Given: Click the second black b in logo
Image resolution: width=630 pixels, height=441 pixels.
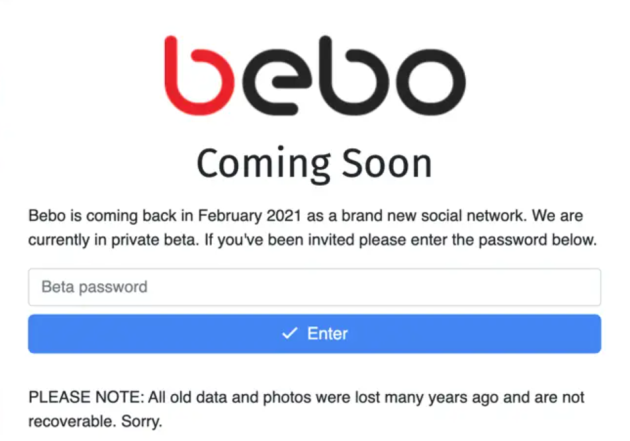Looking at the screenshot, I should point(354,76).
